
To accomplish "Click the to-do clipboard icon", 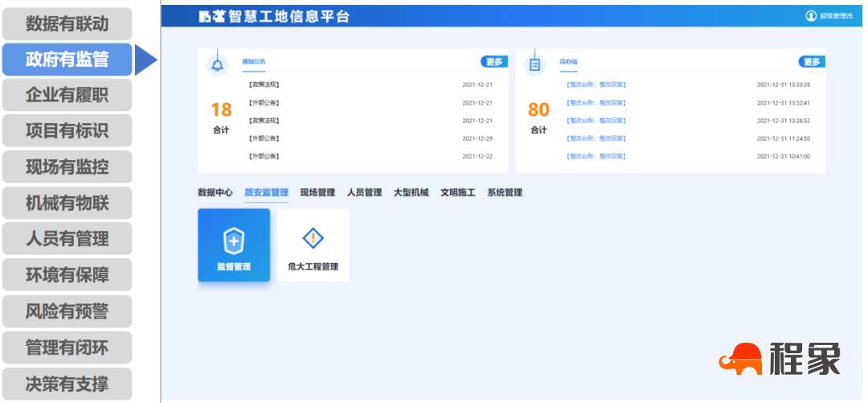I will coord(534,65).
